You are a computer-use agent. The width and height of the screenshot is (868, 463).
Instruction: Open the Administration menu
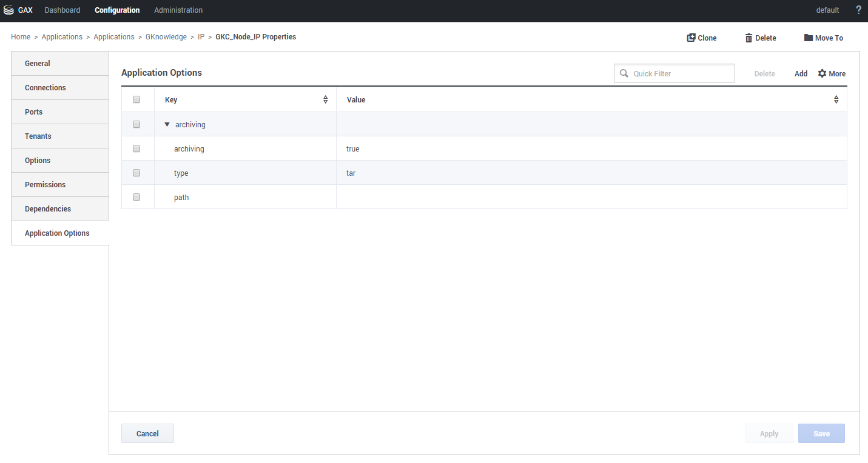[178, 10]
